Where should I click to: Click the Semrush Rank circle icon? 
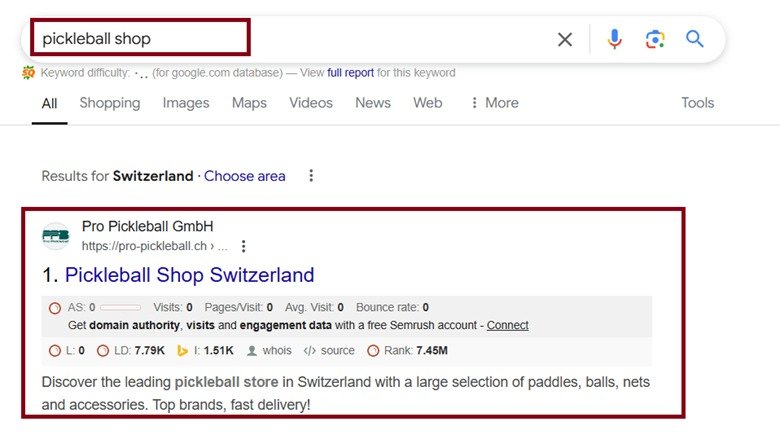(x=373, y=351)
